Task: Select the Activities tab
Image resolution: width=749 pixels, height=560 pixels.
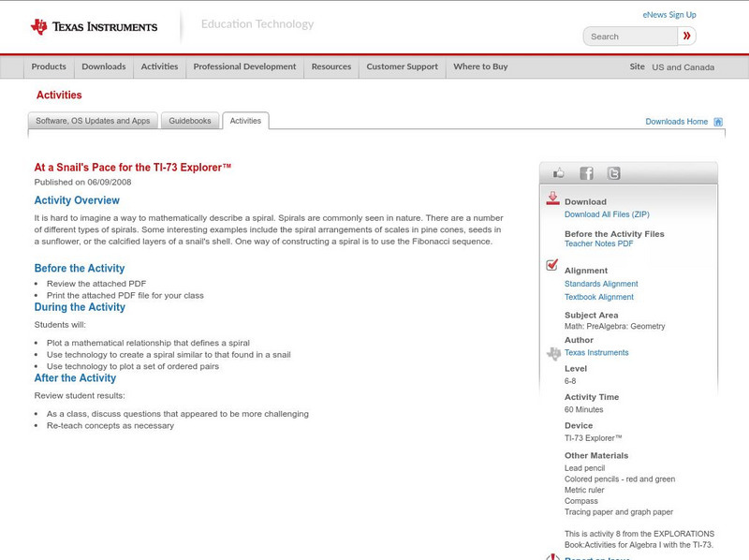Action: (x=245, y=121)
